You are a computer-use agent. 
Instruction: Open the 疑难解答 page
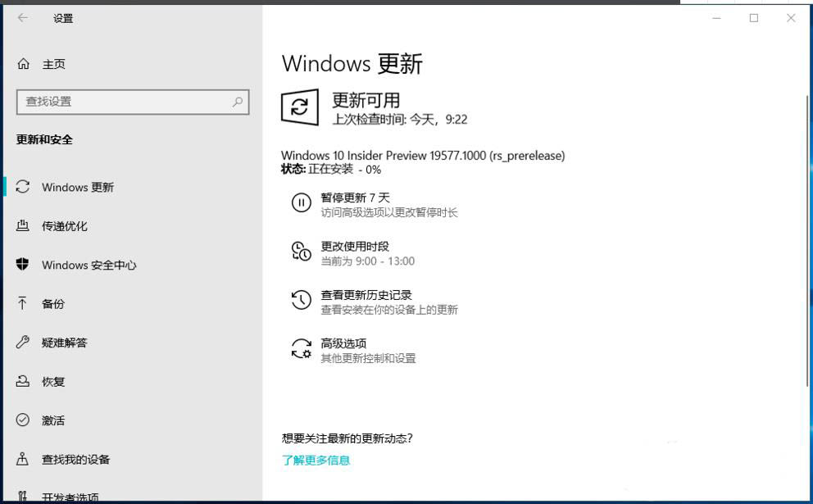65,343
